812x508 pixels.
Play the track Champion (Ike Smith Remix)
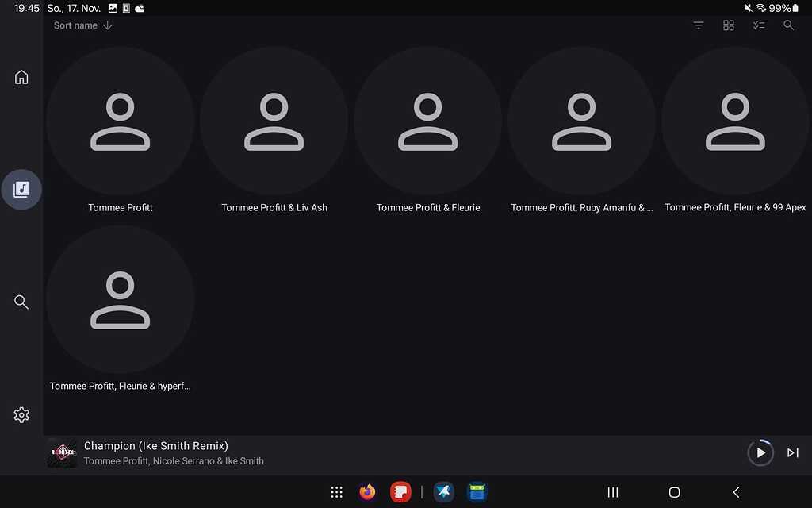tap(760, 452)
